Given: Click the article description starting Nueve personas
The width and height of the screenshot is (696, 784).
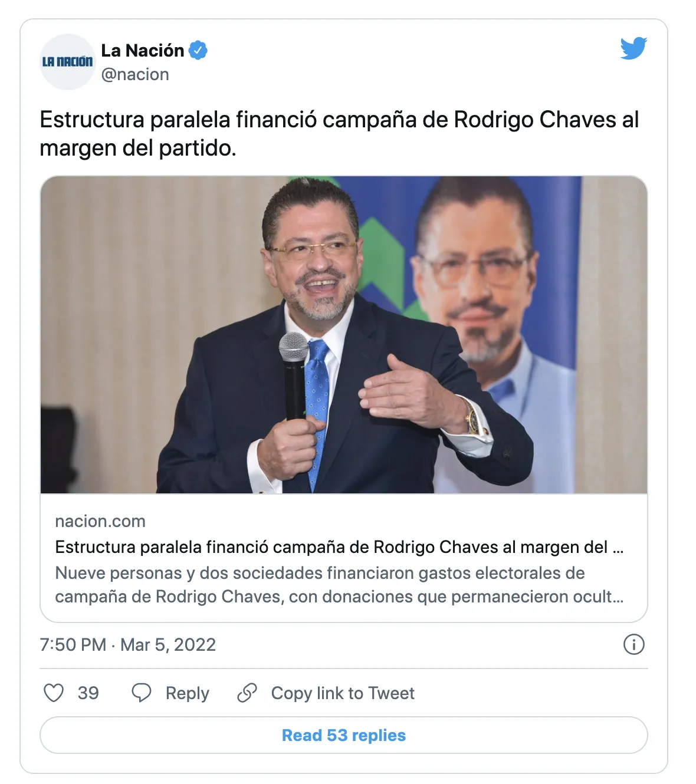Looking at the screenshot, I should tap(339, 585).
